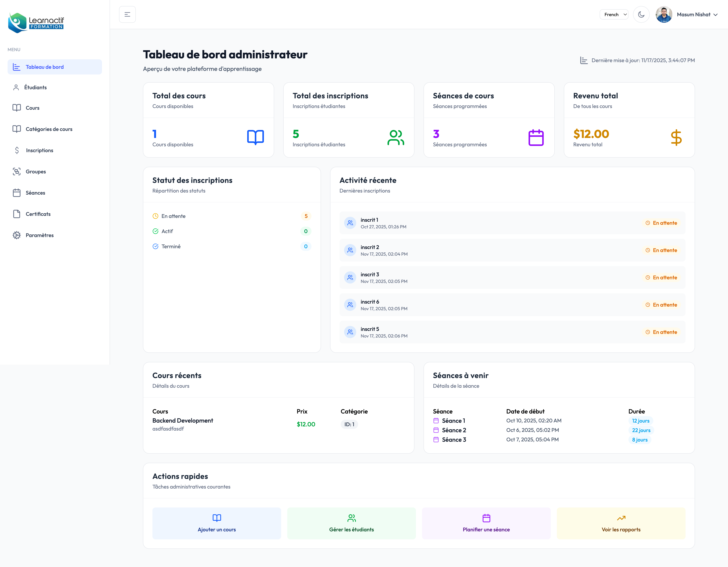Click the Planifier une séance quick action
The image size is (728, 567).
(486, 523)
